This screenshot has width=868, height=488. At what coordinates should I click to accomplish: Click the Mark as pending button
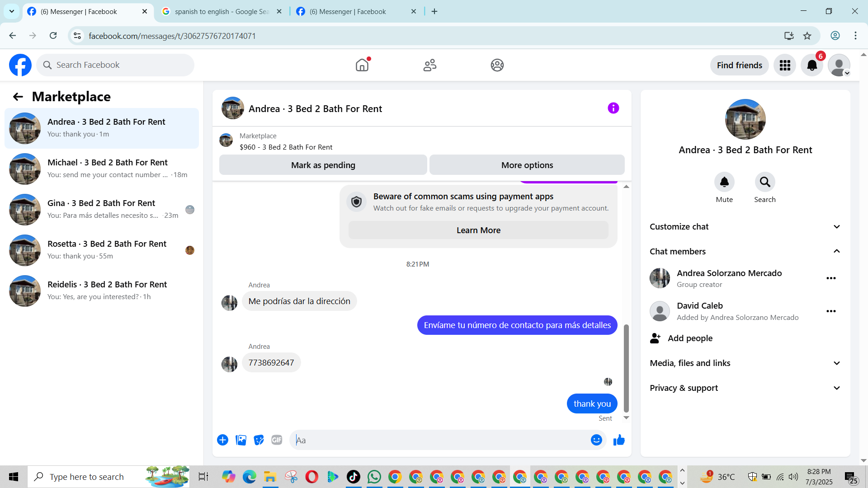(323, 165)
